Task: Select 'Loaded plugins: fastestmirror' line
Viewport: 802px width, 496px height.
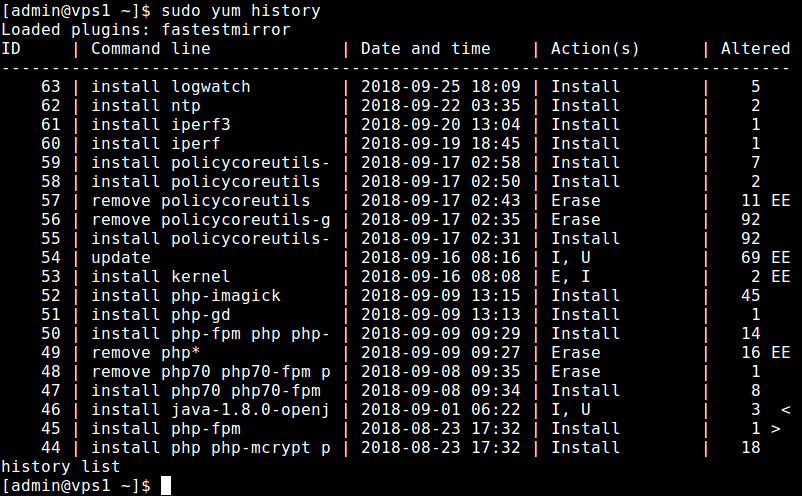Action: (146, 30)
